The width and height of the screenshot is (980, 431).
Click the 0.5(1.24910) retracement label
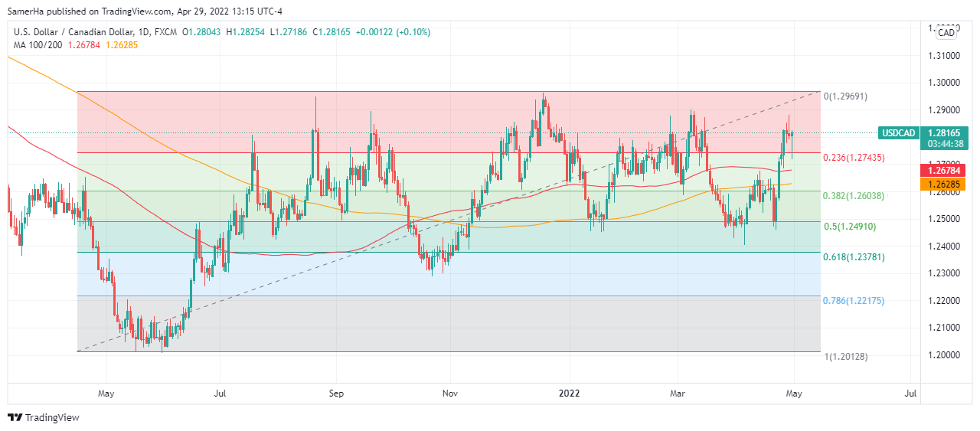pyautogui.click(x=849, y=227)
